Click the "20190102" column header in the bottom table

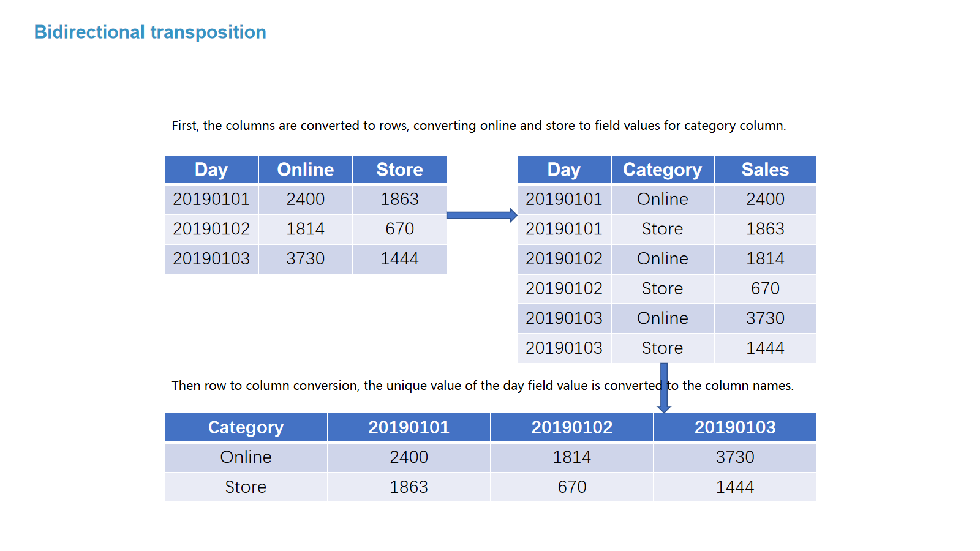pyautogui.click(x=571, y=427)
